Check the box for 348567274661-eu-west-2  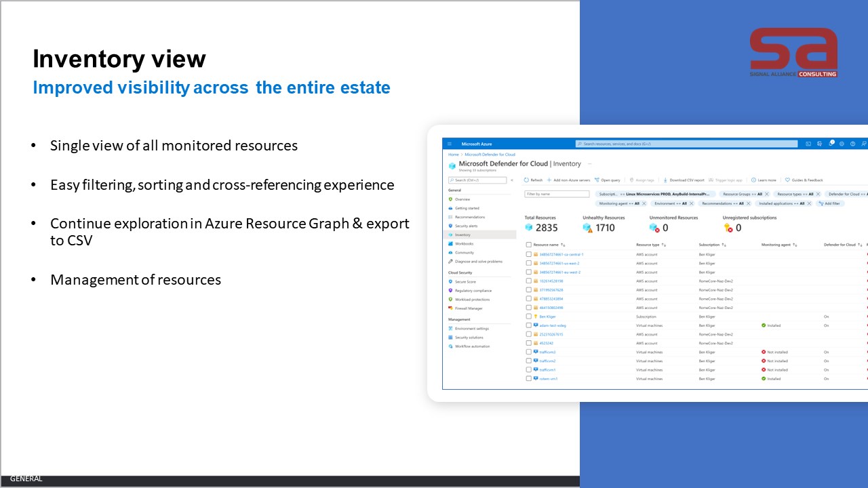(x=529, y=272)
